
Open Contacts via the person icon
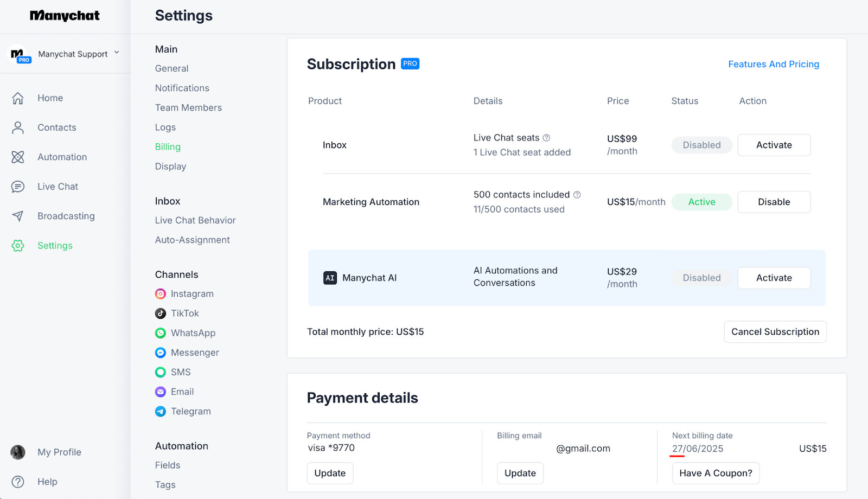[x=18, y=127]
